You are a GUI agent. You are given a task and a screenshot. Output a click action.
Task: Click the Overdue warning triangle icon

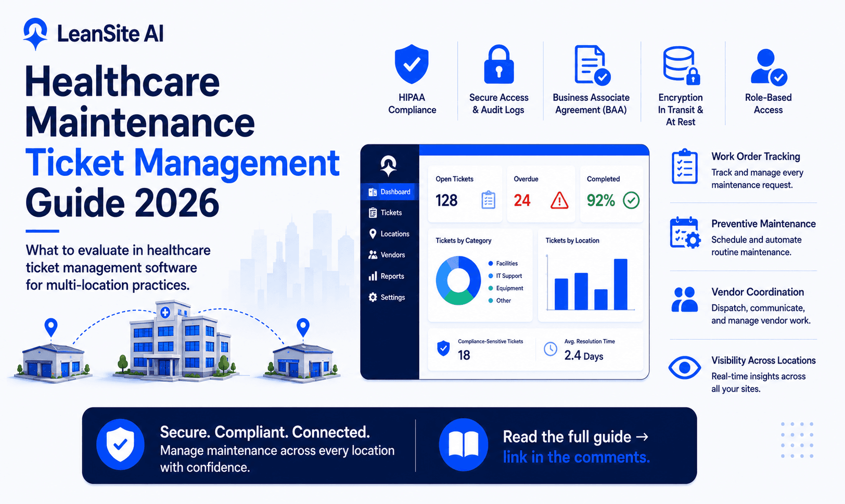[559, 200]
